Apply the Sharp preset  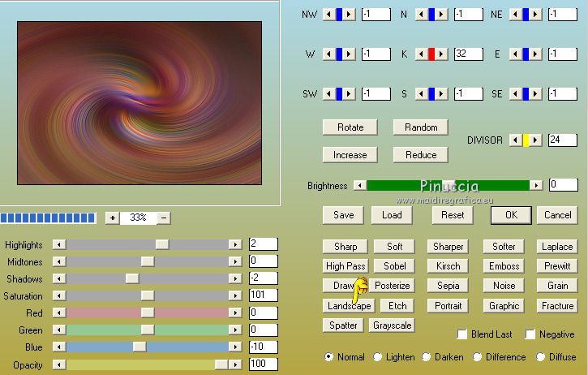click(x=346, y=247)
